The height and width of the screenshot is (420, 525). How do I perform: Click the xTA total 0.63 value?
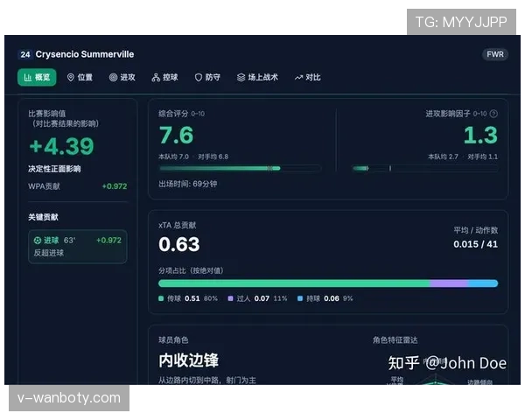pos(179,244)
